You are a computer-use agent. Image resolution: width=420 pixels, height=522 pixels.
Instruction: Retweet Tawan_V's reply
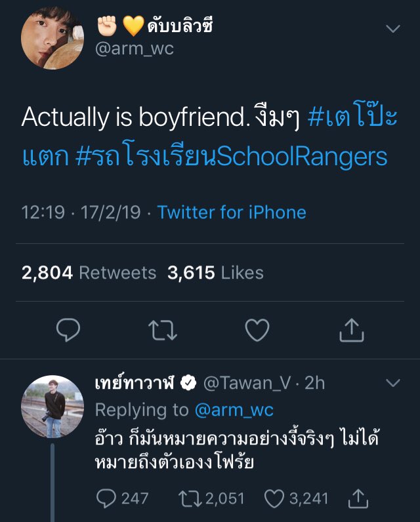point(190,498)
